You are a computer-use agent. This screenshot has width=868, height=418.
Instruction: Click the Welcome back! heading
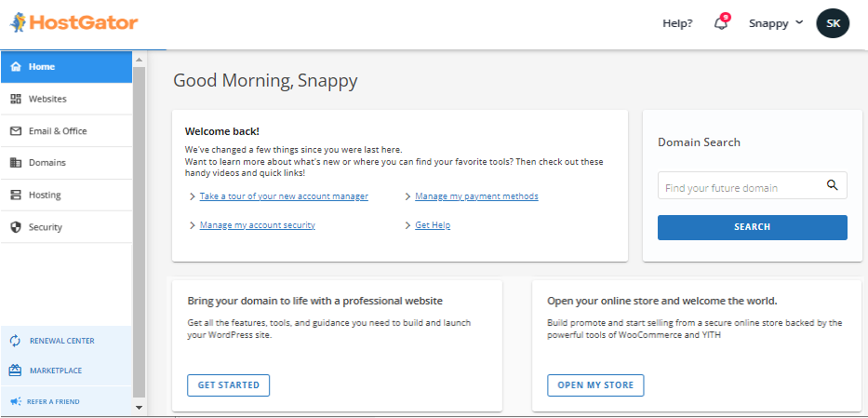coord(222,131)
